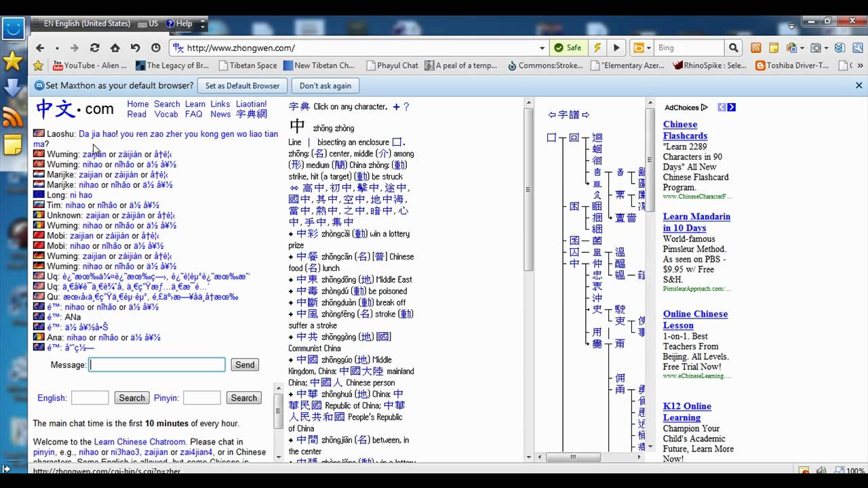
Task: Open the Vocab link in site header
Action: pos(166,115)
